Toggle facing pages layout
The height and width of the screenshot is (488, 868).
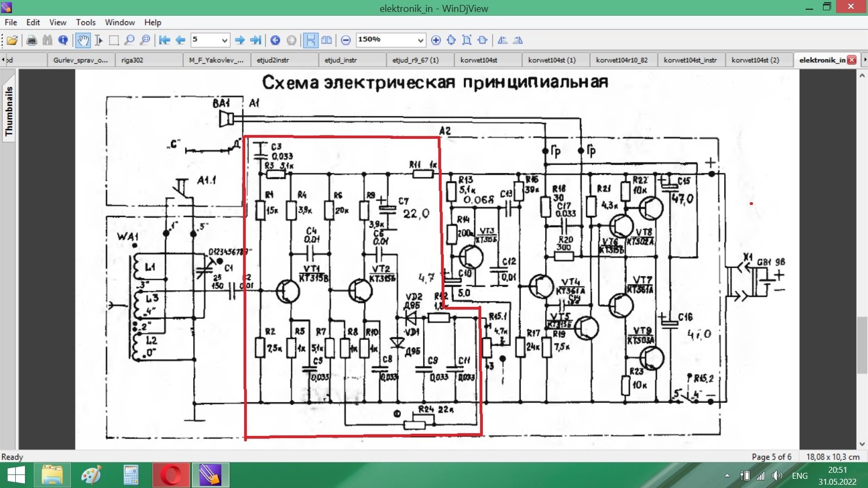[327, 40]
